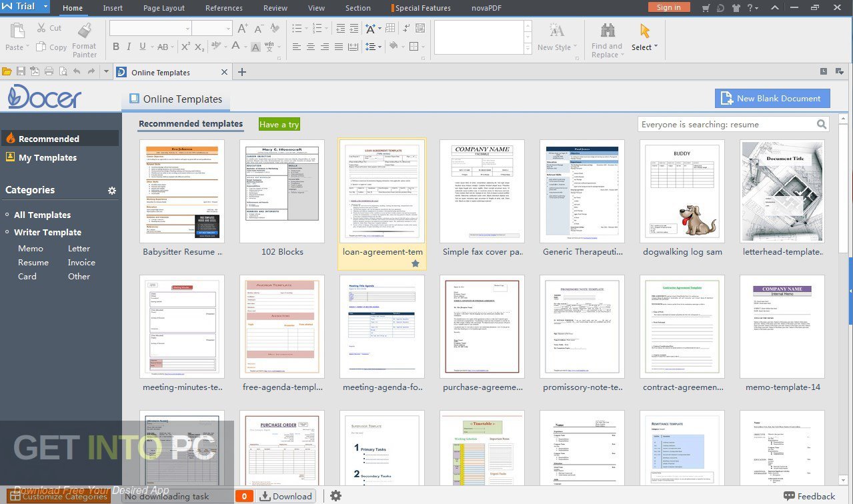Open the line spacing dropdown
Image resolution: width=853 pixels, height=504 pixels.
pos(379,47)
